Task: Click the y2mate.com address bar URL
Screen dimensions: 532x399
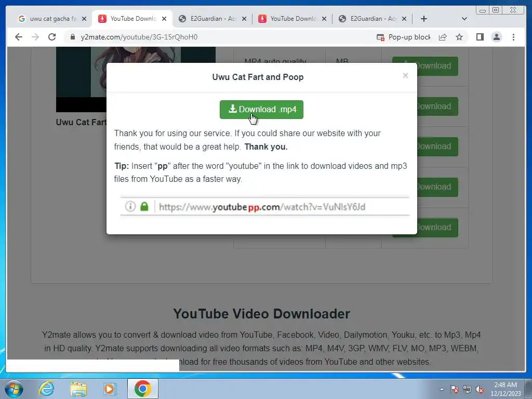Action: tap(139, 37)
